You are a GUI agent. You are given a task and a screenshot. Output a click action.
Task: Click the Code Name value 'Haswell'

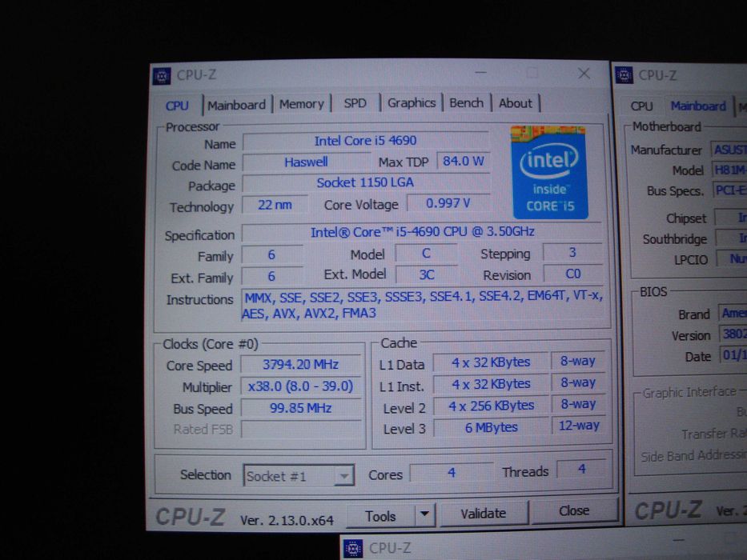click(x=306, y=162)
